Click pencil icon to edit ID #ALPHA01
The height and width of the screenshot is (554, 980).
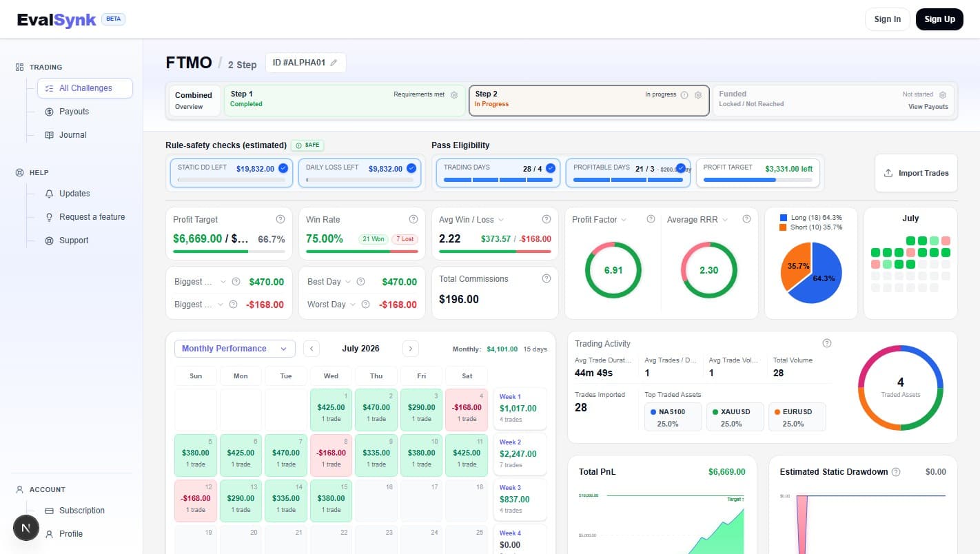pos(334,63)
